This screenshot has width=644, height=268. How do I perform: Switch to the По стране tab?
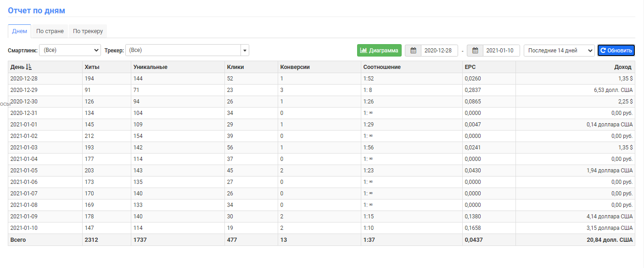click(50, 31)
